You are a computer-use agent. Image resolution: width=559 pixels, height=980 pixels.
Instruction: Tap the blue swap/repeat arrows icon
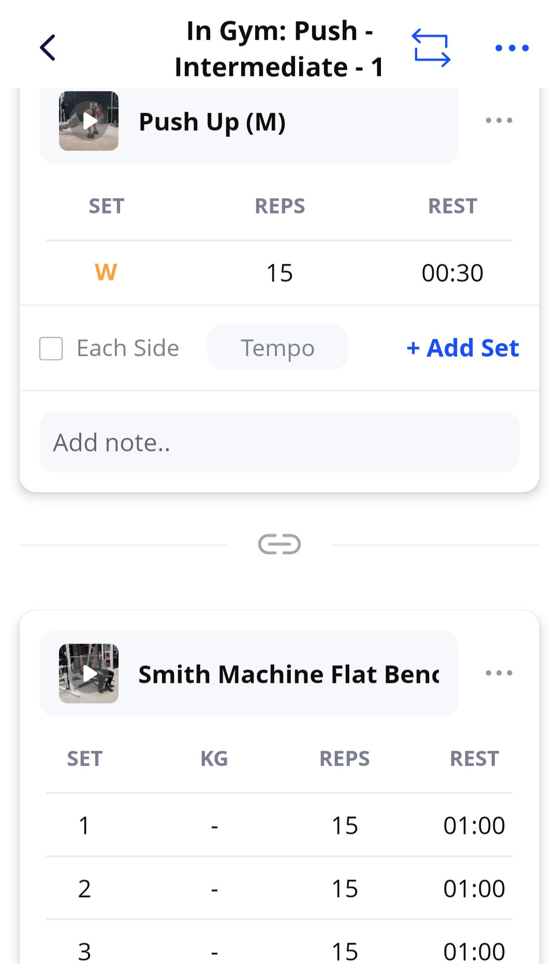[431, 48]
